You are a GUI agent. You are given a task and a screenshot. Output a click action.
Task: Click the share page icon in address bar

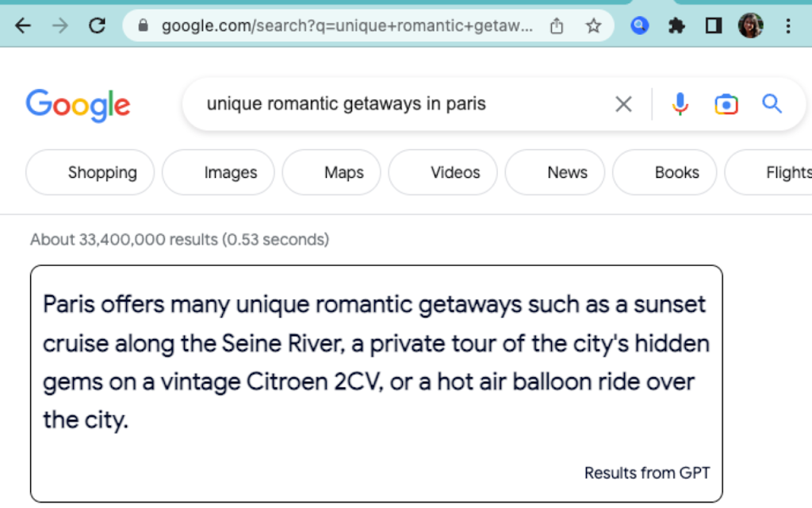[x=557, y=26]
